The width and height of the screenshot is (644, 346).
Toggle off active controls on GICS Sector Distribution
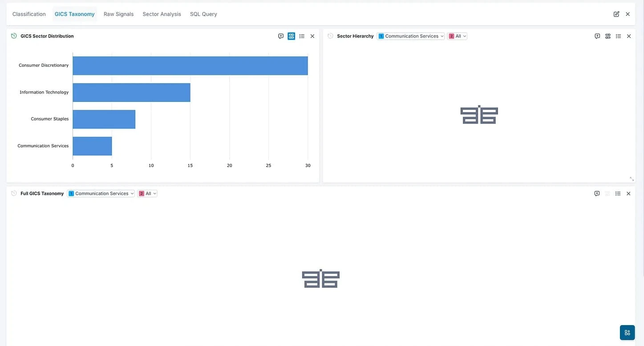tap(291, 36)
